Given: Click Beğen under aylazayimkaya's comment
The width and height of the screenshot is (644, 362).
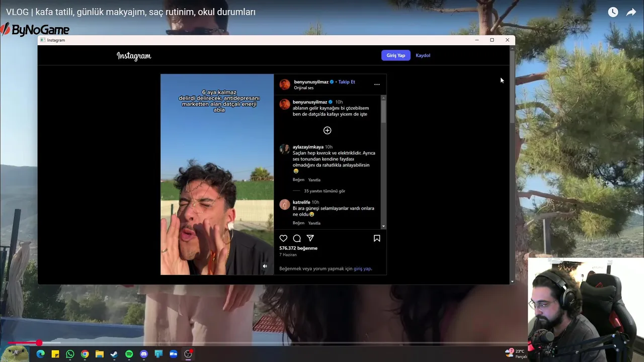Looking at the screenshot, I should (x=298, y=180).
